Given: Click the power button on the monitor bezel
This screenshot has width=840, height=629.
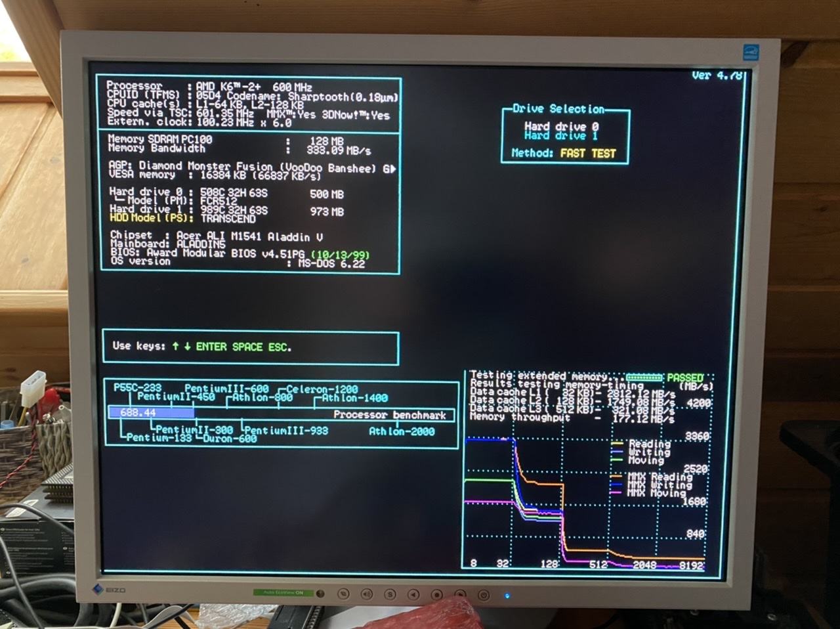Looking at the screenshot, I should 484,596.
